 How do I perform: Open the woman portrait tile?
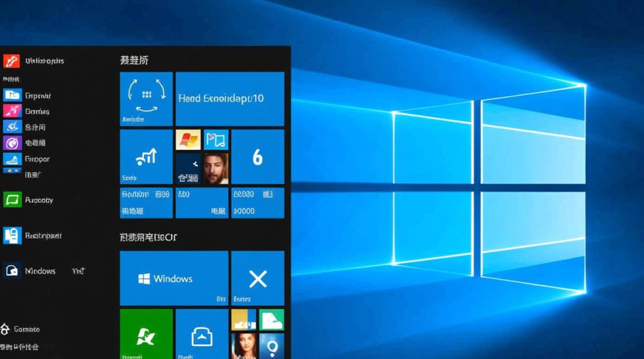click(244, 346)
